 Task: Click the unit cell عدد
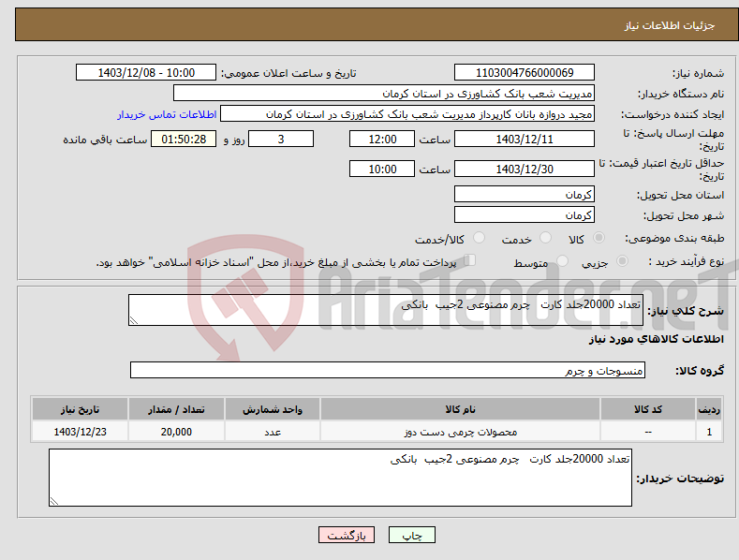tap(273, 432)
